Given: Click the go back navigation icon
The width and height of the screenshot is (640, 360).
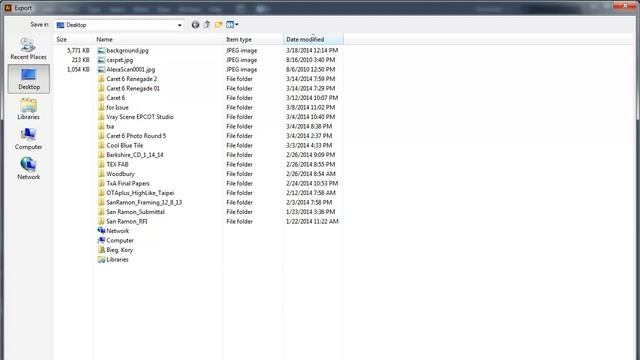Looking at the screenshot, I should pos(196,25).
